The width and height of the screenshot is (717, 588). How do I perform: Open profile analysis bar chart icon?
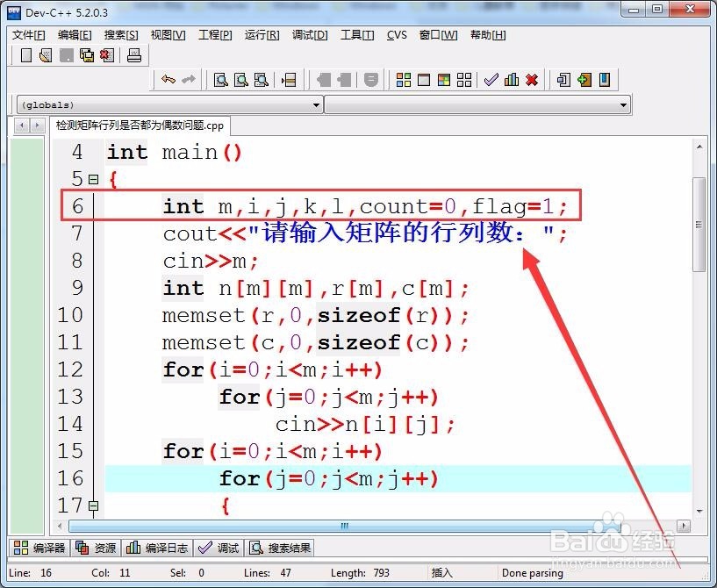coord(512,80)
